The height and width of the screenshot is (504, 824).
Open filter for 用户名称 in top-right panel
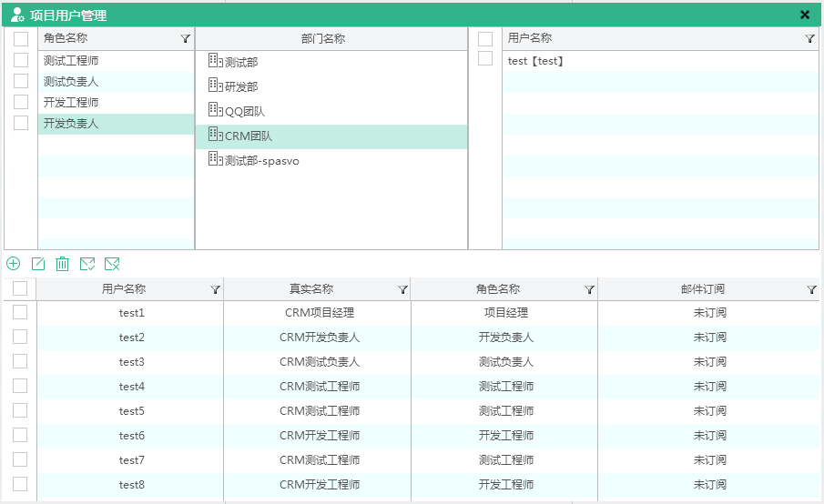coord(810,39)
